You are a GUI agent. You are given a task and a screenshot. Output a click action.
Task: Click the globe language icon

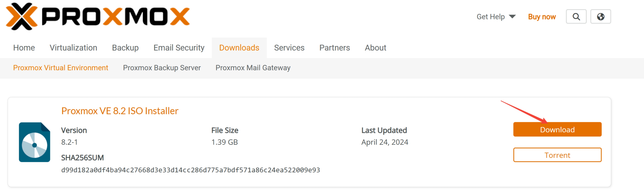[x=601, y=17]
